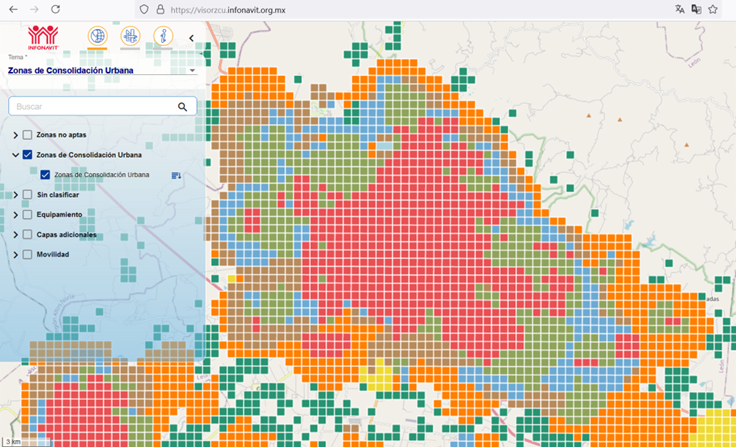Viewport: 736px width, 447px height.
Task: Click the browser forward arrow
Action: click(x=34, y=9)
